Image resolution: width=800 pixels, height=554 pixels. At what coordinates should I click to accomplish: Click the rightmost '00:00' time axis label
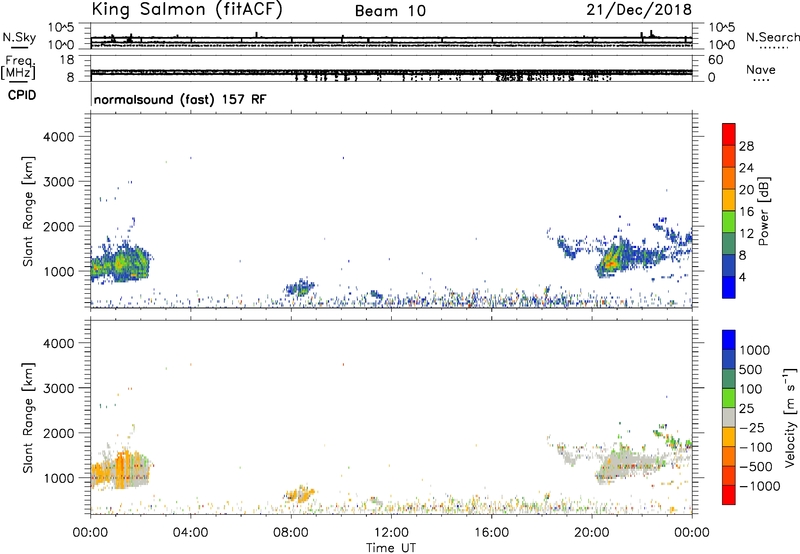692,533
